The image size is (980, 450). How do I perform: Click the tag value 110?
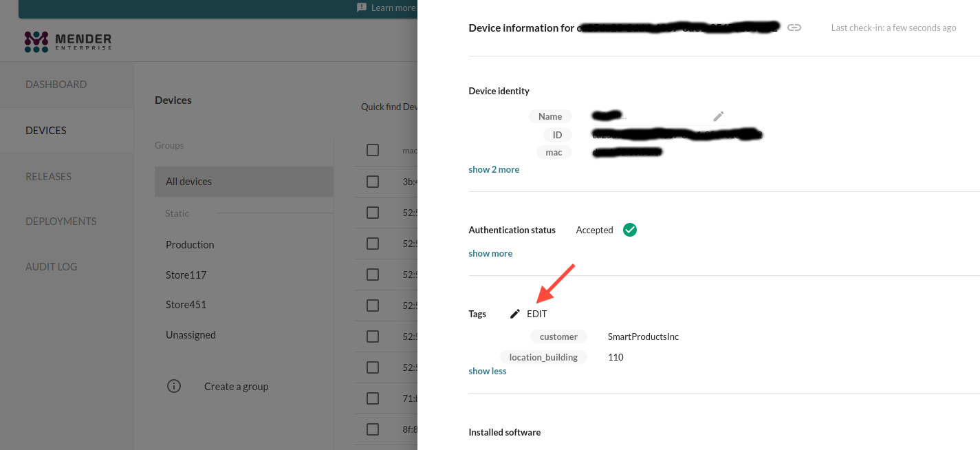(616, 357)
